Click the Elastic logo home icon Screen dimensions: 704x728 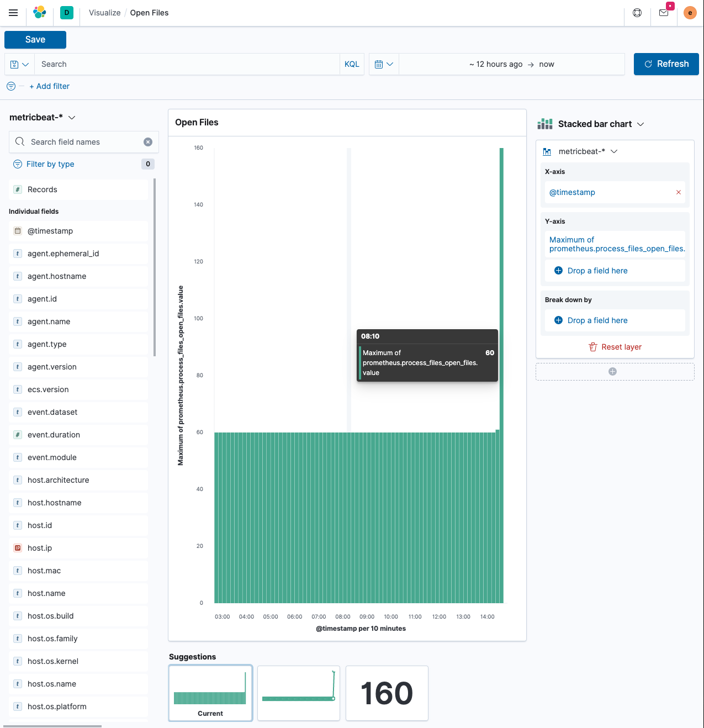40,13
